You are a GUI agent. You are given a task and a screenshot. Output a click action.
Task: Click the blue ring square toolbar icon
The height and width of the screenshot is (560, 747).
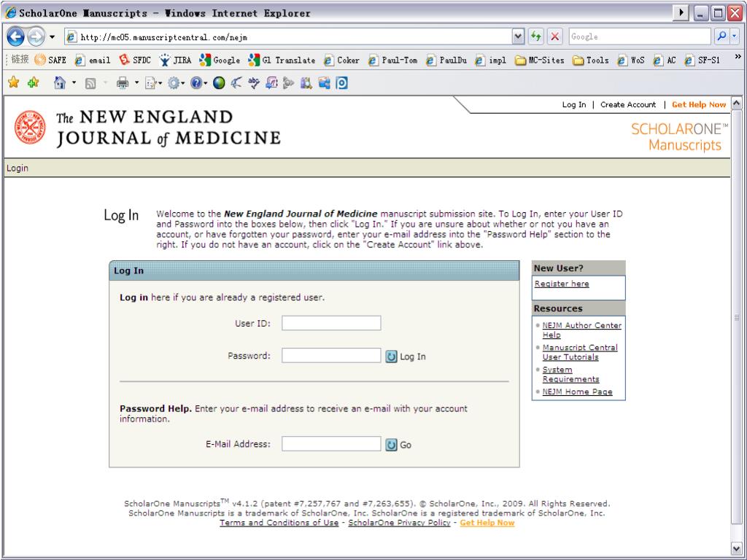pos(341,83)
